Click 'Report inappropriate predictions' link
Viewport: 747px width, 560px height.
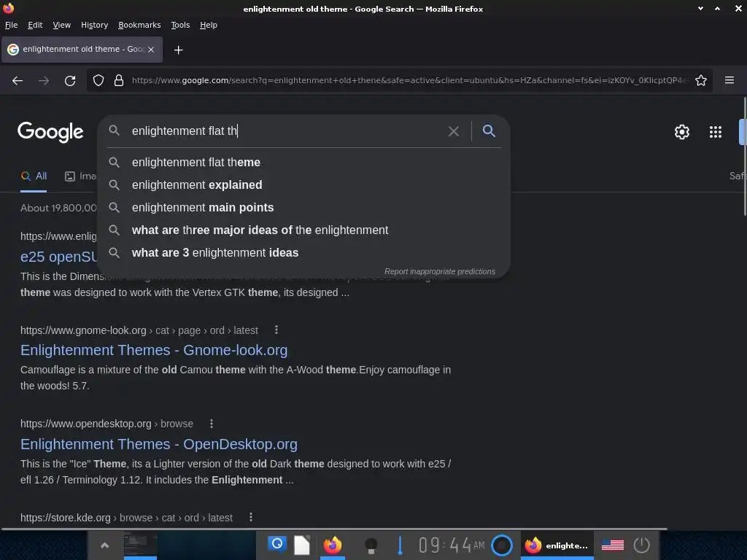tap(439, 271)
